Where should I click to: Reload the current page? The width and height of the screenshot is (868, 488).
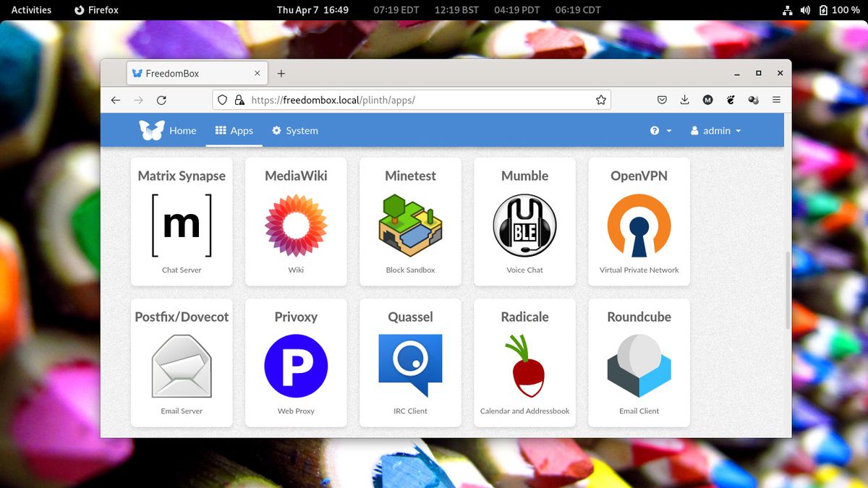click(x=161, y=100)
